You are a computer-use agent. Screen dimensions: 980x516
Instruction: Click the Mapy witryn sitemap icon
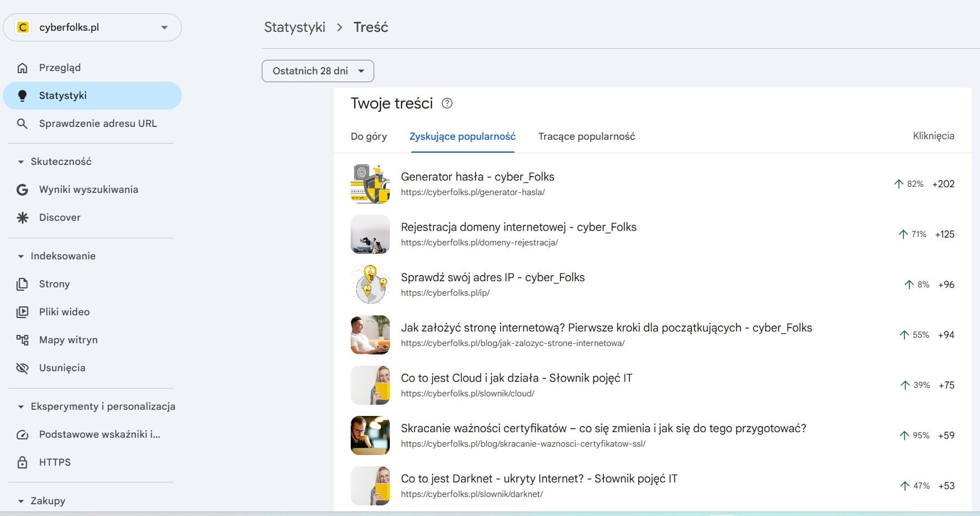(22, 340)
